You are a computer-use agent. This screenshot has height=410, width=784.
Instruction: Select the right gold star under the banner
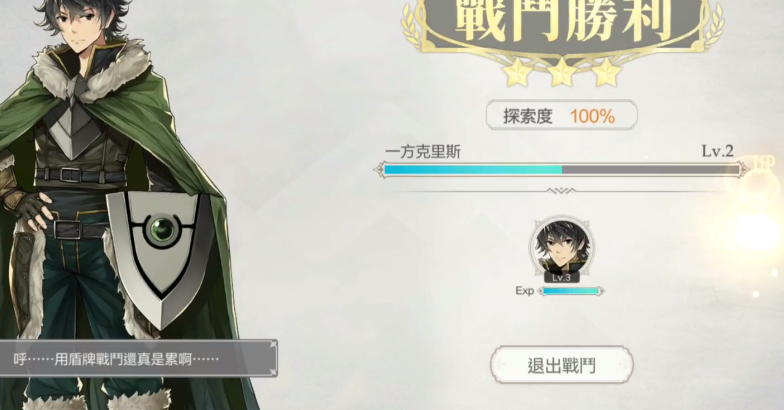[x=606, y=72]
